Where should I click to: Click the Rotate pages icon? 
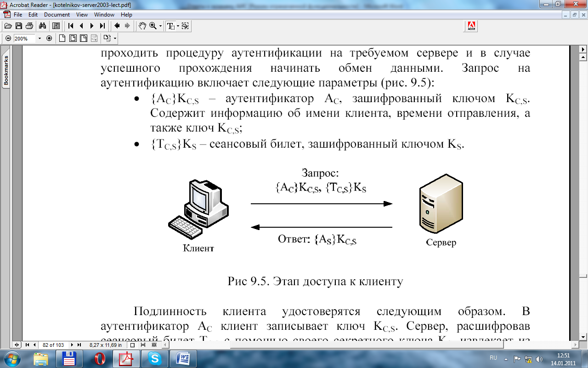click(107, 39)
